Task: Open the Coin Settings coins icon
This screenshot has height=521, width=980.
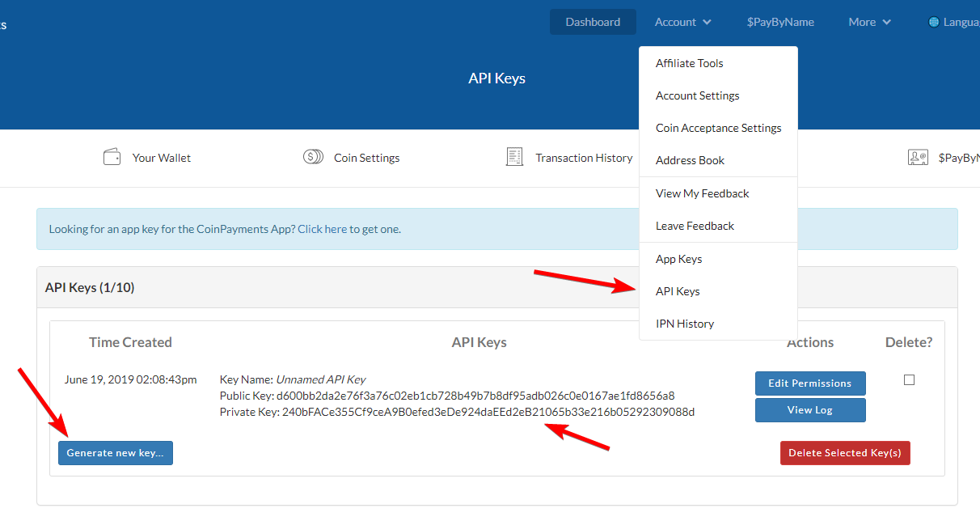Action: pyautogui.click(x=313, y=157)
